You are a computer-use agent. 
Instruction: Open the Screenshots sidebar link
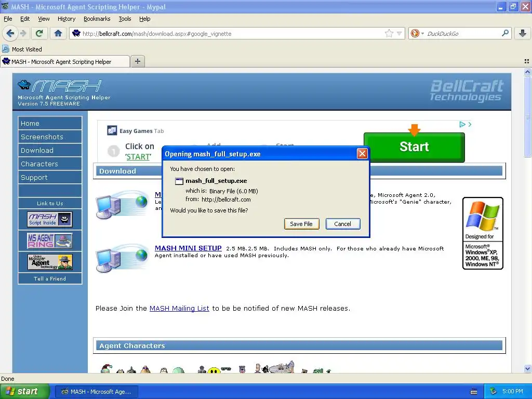50,137
